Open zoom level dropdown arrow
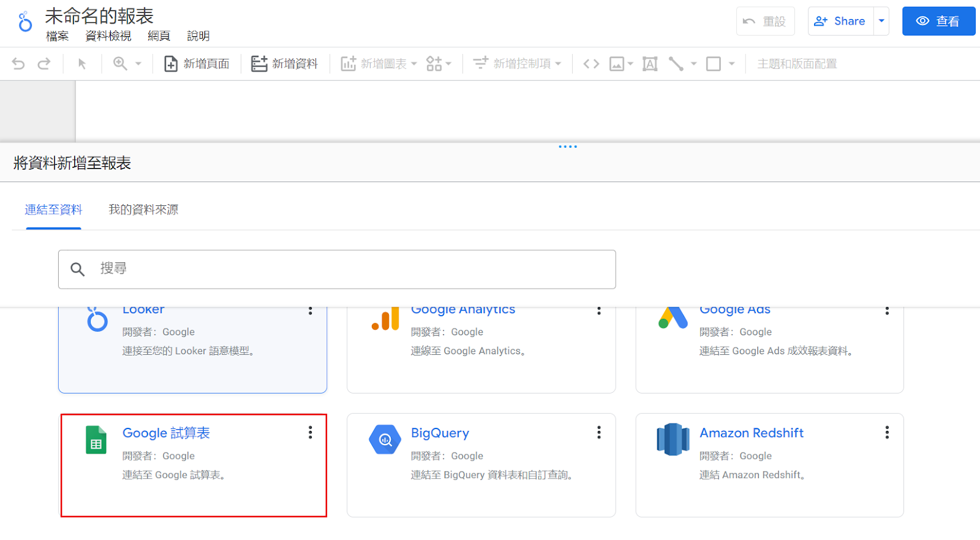This screenshot has height=540, width=980. pyautogui.click(x=138, y=64)
